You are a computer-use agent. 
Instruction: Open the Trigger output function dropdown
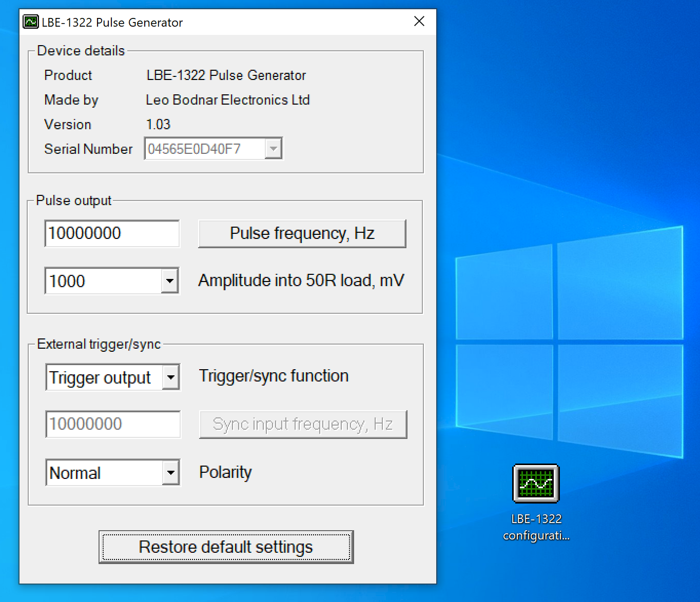[171, 377]
